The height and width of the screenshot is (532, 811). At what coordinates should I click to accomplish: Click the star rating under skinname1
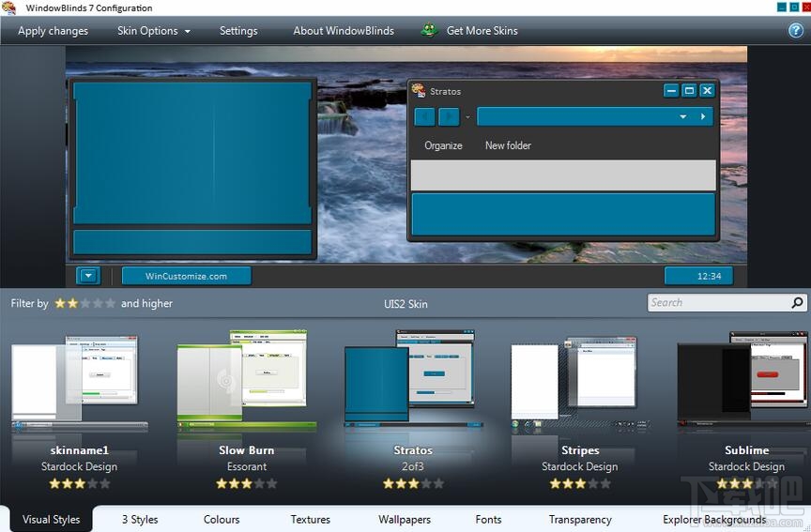pyautogui.click(x=80, y=484)
